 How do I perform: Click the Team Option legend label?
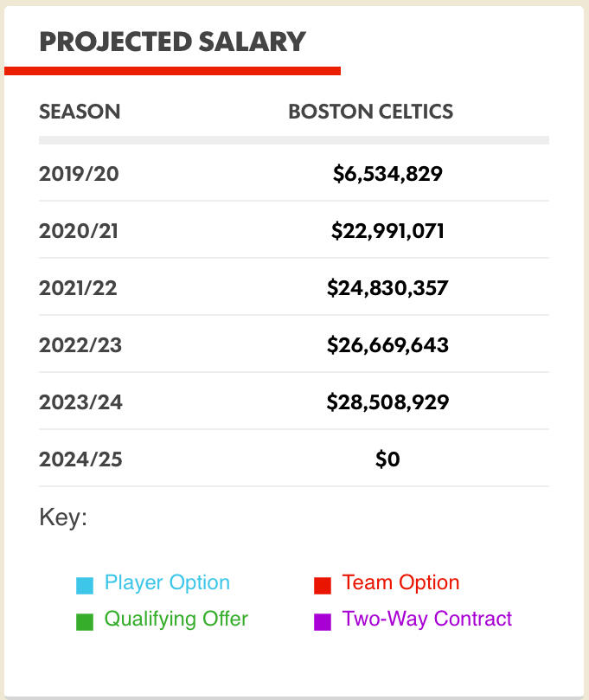[400, 582]
